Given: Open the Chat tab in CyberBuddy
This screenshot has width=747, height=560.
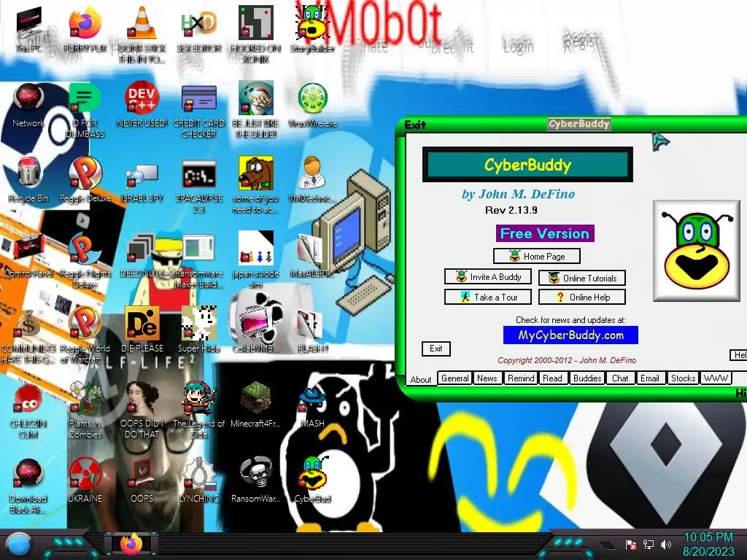Looking at the screenshot, I should coord(620,378).
